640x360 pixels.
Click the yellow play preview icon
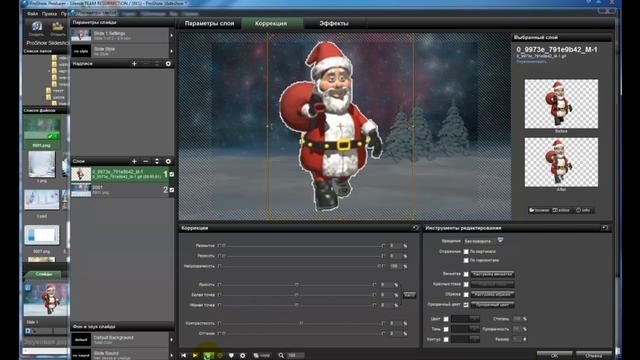point(195,356)
